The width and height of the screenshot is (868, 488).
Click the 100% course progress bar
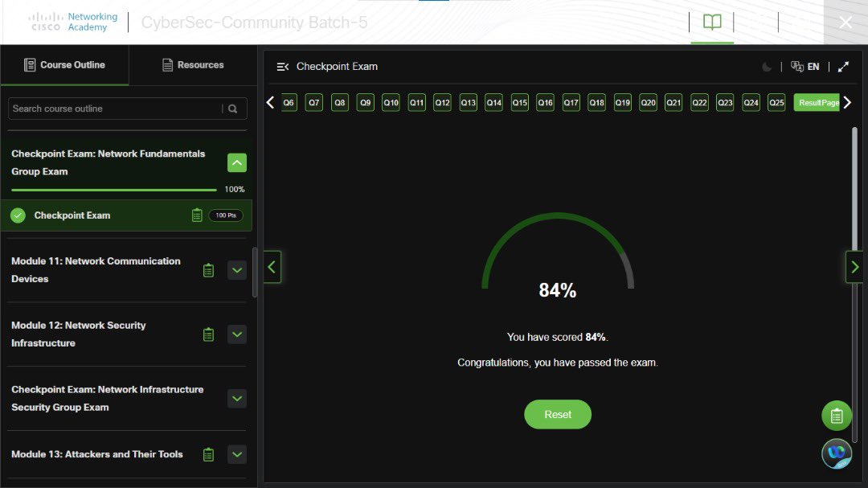(x=113, y=191)
